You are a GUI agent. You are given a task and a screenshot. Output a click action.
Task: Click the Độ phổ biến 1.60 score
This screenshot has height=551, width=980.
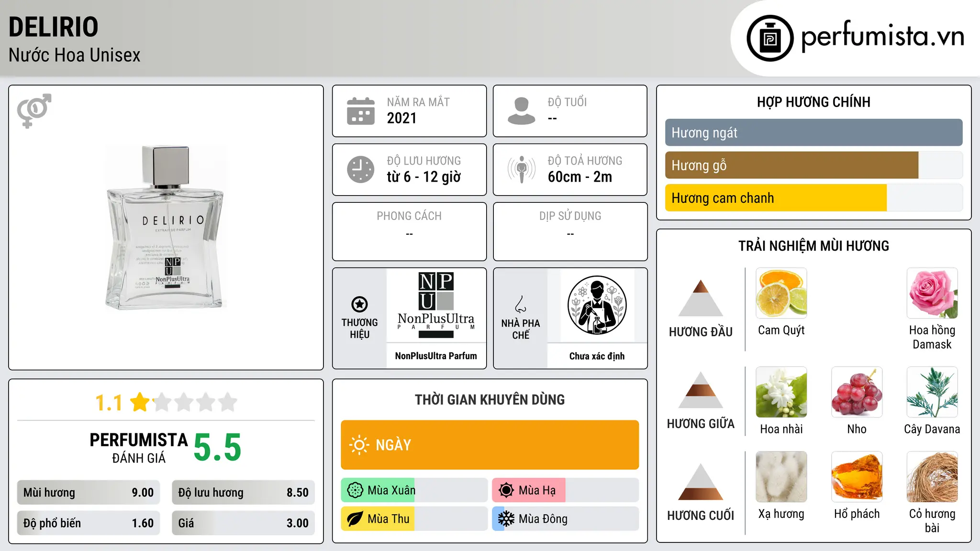click(89, 523)
